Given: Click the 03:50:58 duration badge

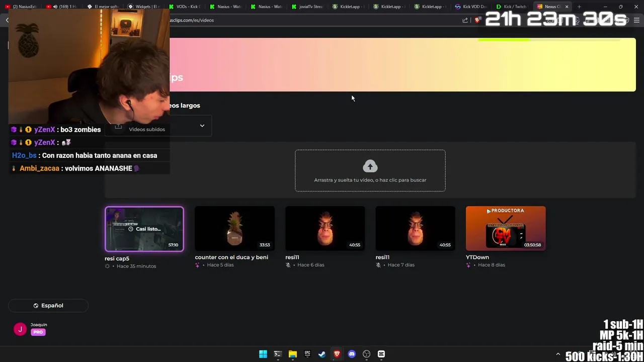Looking at the screenshot, I should 532,245.
